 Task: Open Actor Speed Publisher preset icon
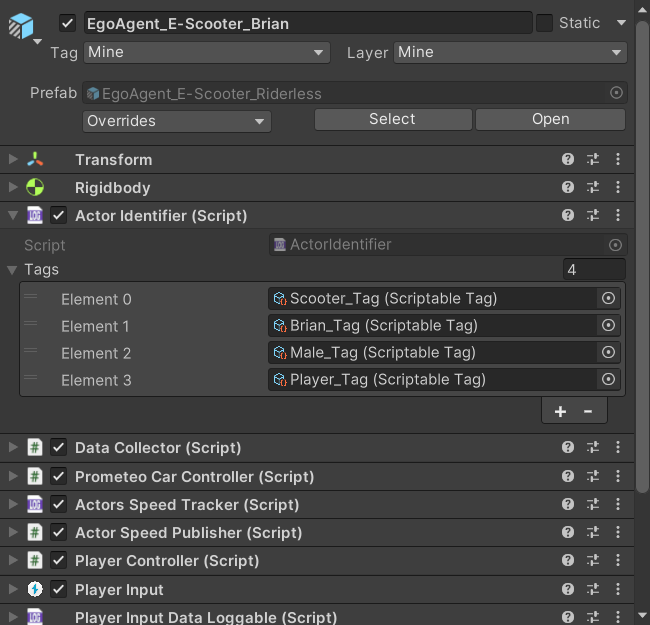(593, 532)
